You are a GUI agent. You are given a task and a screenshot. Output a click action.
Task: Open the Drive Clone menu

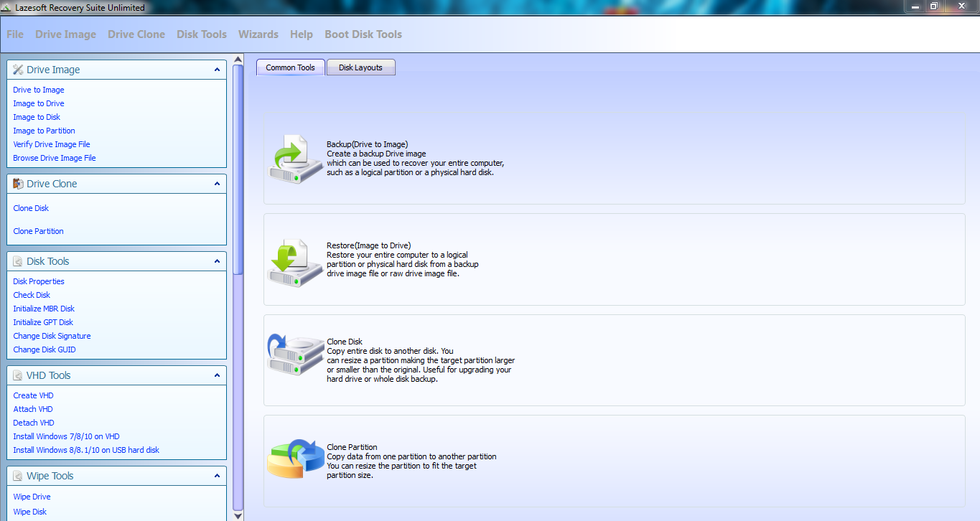pos(136,34)
